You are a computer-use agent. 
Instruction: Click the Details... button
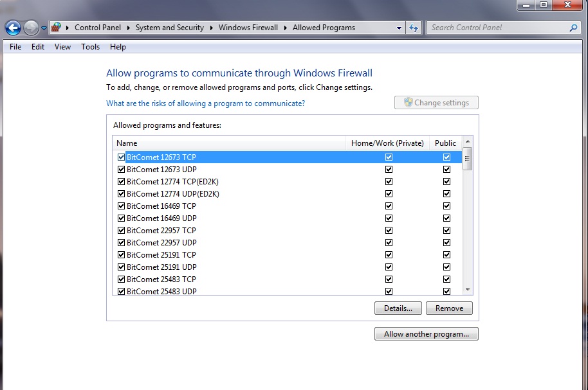(398, 308)
